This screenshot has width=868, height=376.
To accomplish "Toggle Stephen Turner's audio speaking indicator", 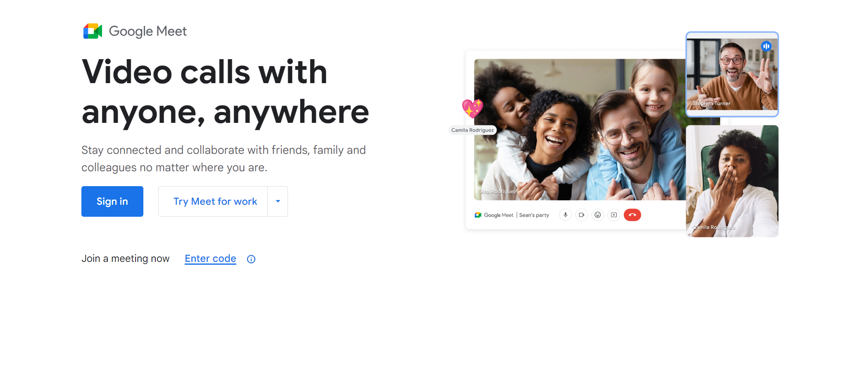I will pyautogui.click(x=767, y=46).
